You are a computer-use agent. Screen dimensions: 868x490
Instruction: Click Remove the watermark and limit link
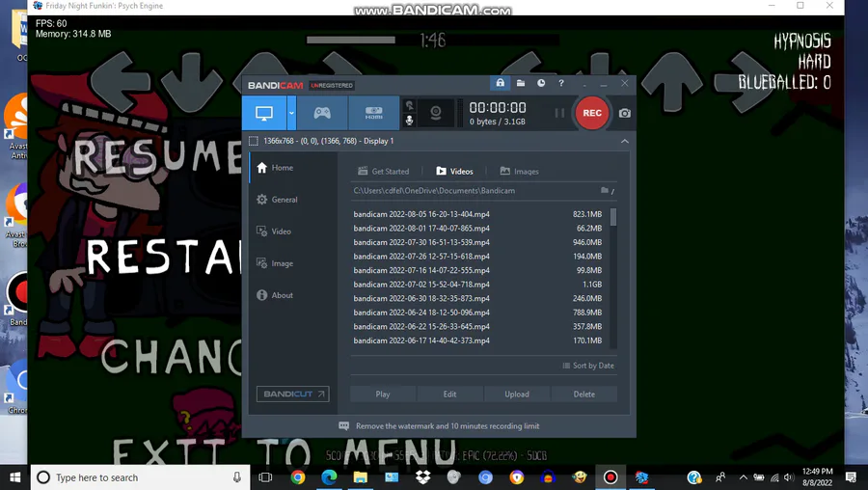448,426
